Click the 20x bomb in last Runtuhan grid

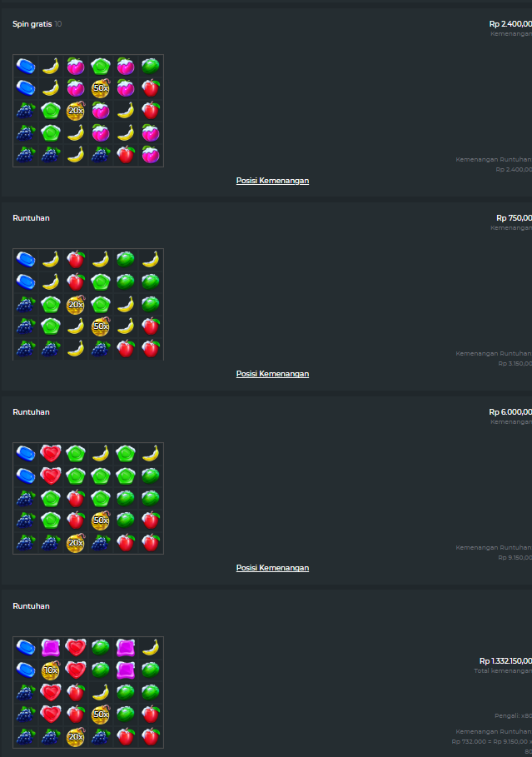(x=76, y=737)
